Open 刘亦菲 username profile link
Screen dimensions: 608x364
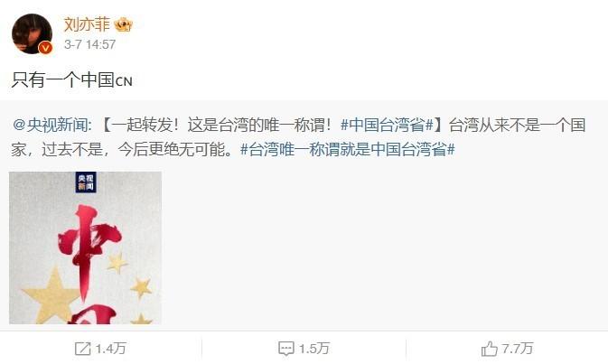pos(88,24)
